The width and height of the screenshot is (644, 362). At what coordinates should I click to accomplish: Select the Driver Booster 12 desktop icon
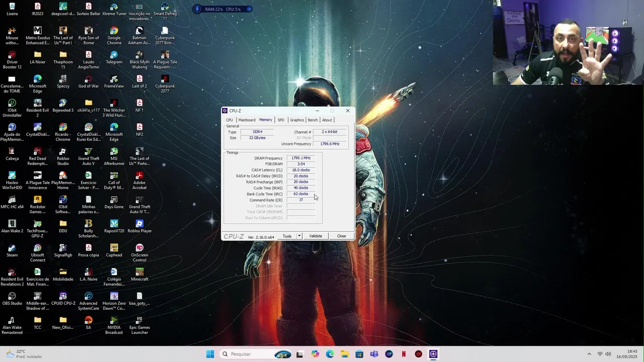(12, 60)
